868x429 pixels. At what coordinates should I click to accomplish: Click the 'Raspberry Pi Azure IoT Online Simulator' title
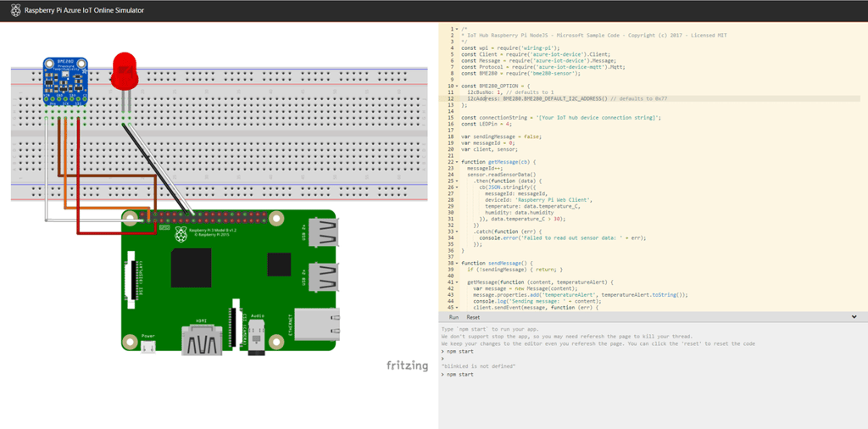[84, 10]
